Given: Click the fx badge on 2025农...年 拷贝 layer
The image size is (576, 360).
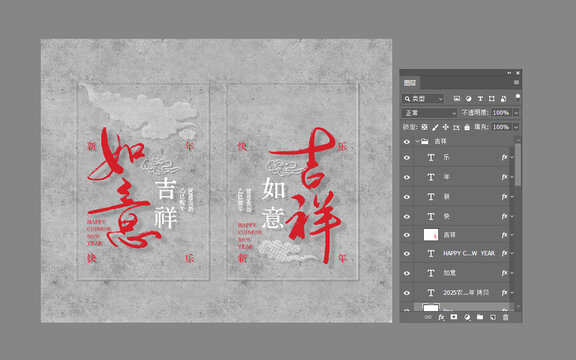Looking at the screenshot, I should pyautogui.click(x=505, y=292).
